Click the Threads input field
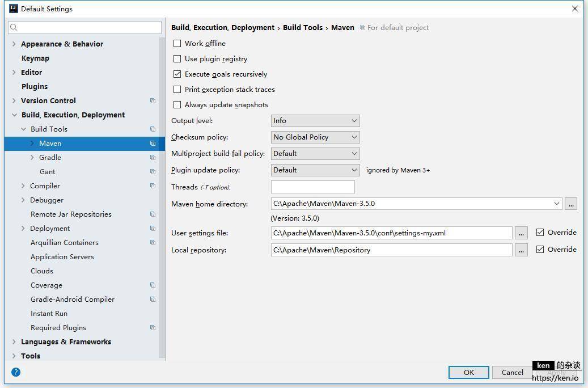Viewport: 588px width, 388px height. [x=313, y=187]
